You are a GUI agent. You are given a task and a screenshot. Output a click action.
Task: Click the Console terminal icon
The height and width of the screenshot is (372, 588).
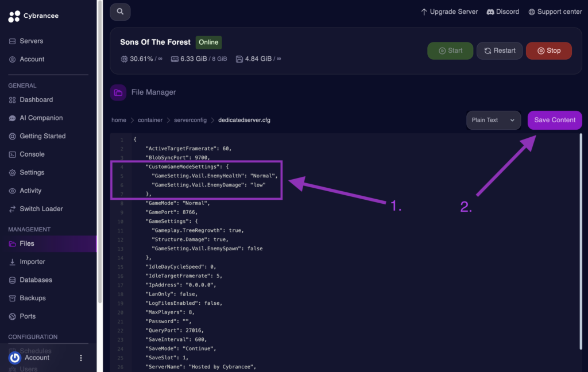(x=13, y=154)
